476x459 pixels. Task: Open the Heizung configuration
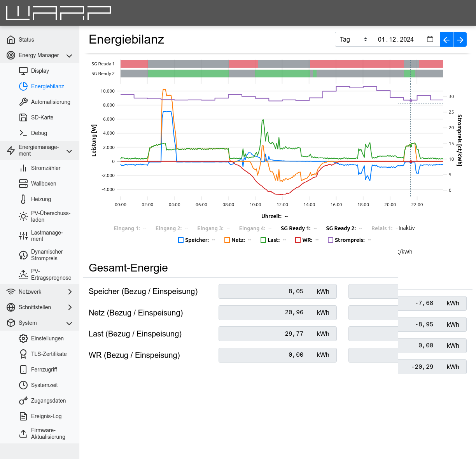tap(41, 199)
